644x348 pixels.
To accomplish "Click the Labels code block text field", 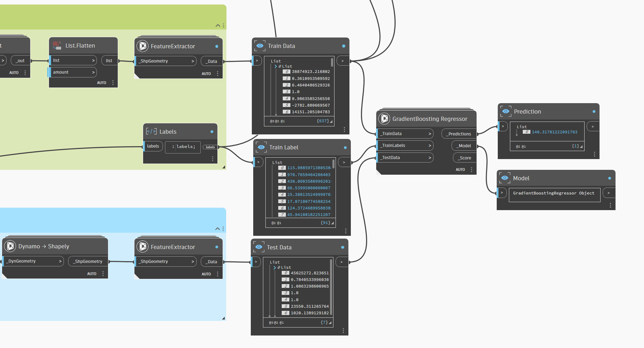I will tap(183, 147).
